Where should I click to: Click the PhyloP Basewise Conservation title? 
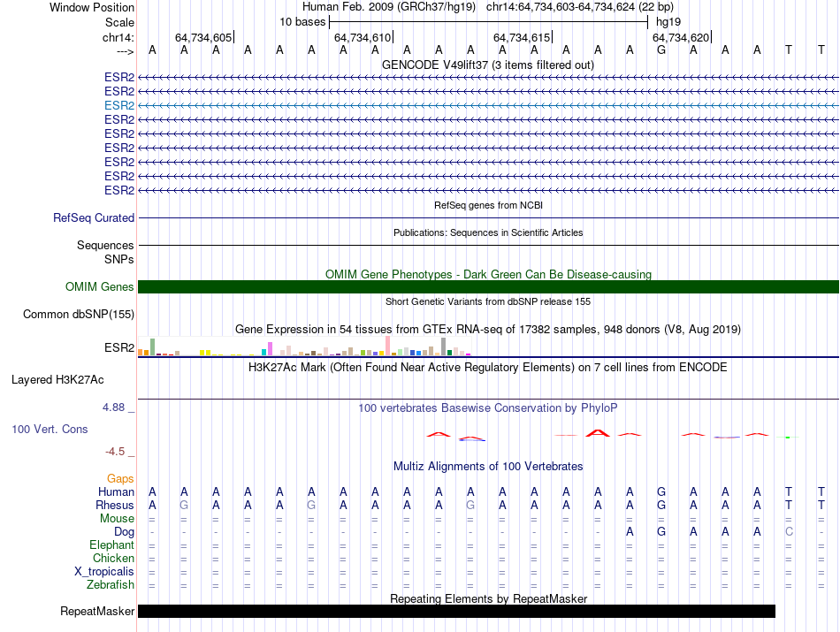488,408
